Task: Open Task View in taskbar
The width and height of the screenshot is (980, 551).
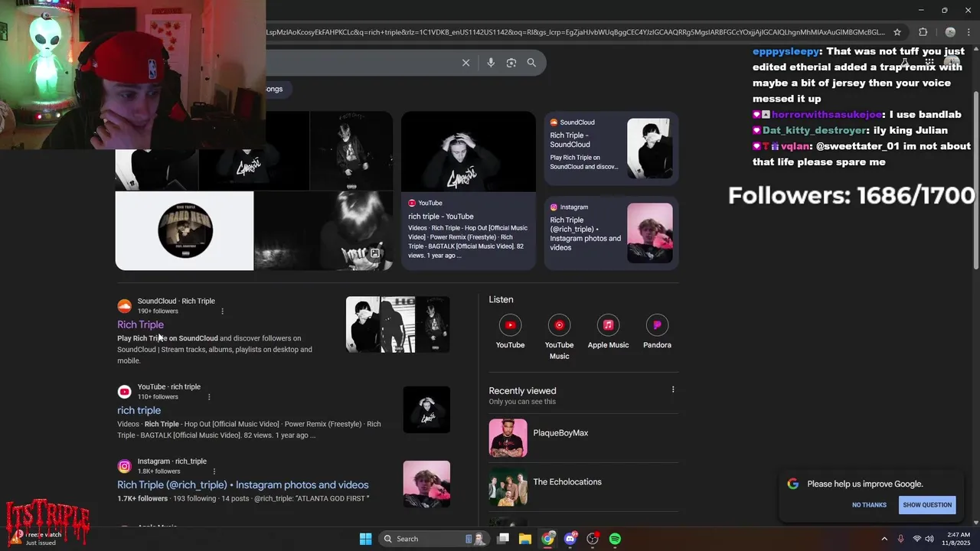Action: tap(503, 539)
